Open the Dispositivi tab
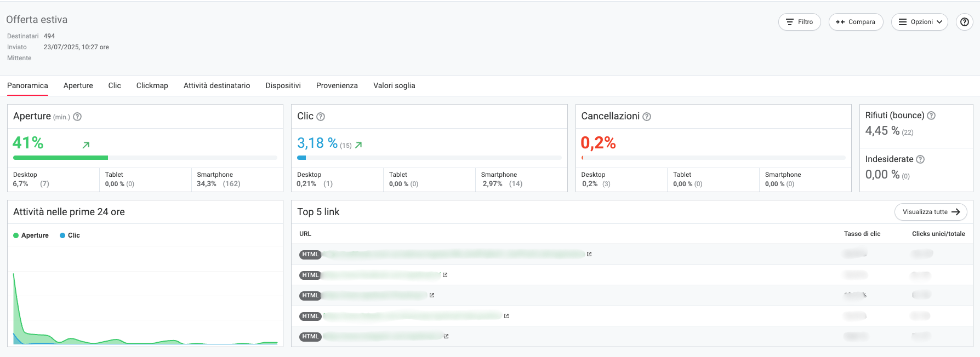Viewport: 980px width, 357px height. point(283,85)
